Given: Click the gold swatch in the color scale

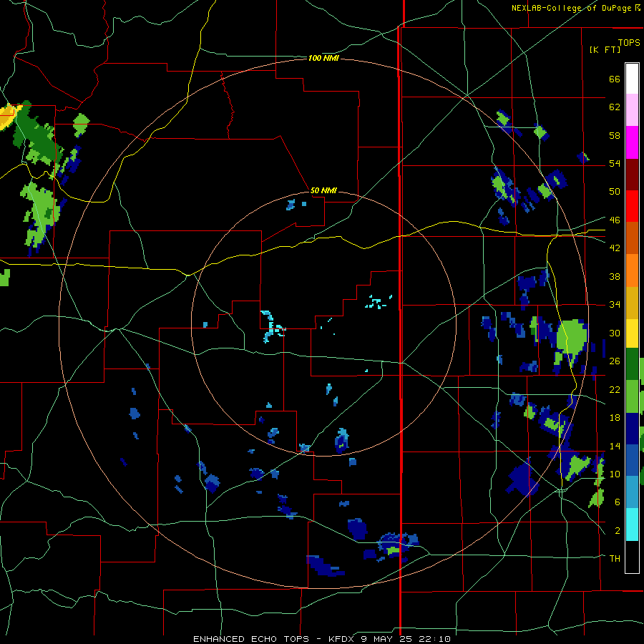Looking at the screenshot, I should point(632,303).
